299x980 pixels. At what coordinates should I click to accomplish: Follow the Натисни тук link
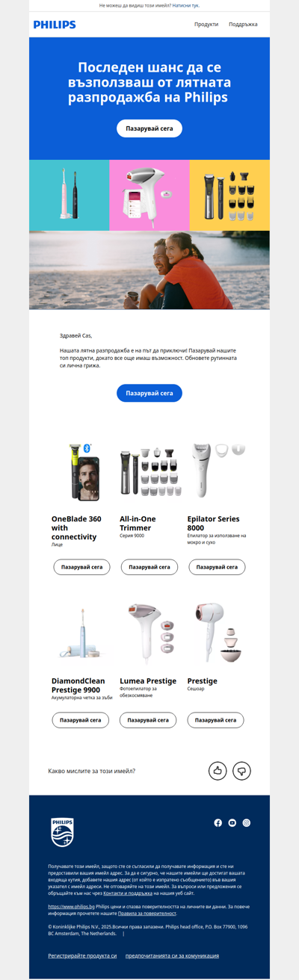click(x=185, y=5)
